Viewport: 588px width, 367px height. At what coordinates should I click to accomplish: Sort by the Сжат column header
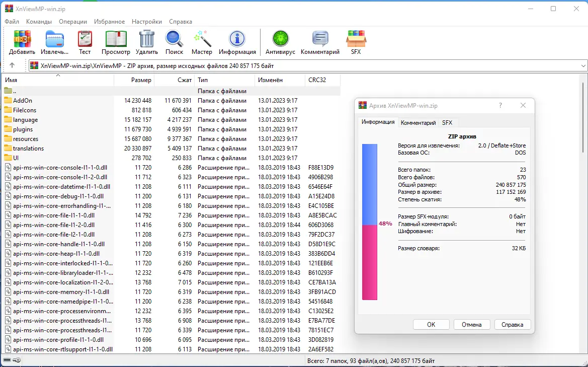[x=175, y=80]
